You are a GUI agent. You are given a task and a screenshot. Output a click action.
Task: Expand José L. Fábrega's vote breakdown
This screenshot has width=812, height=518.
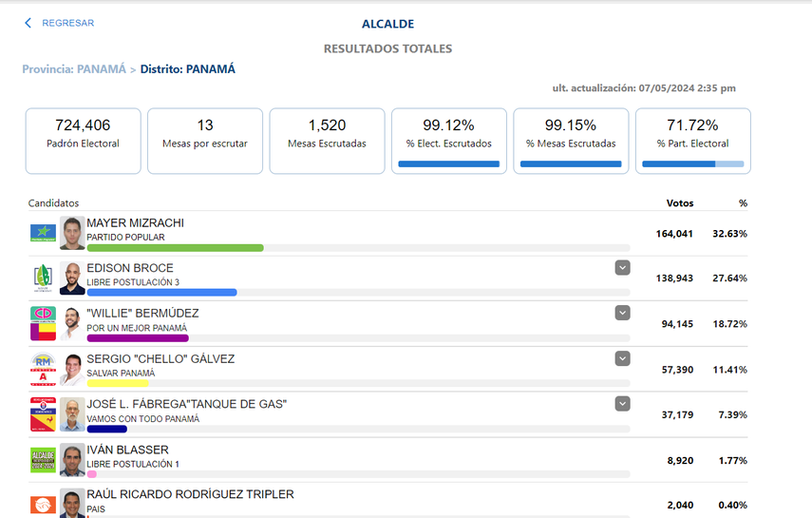622,404
